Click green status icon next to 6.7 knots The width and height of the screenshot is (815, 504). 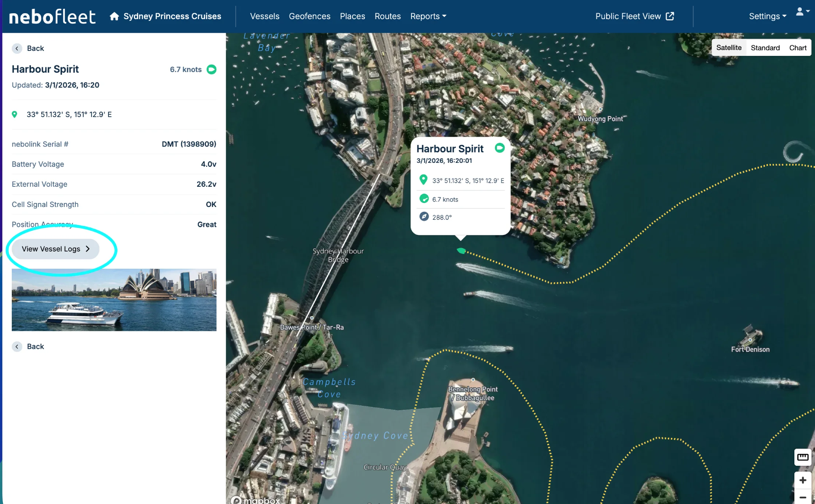(211, 69)
